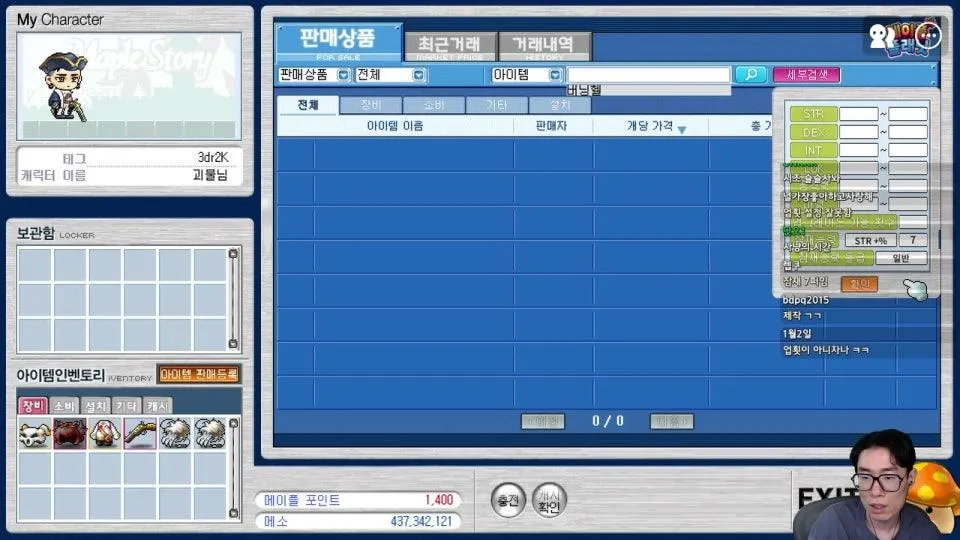Select the 설치 filter tab in the listings
Image resolution: width=960 pixels, height=540 pixels.
[x=560, y=105]
